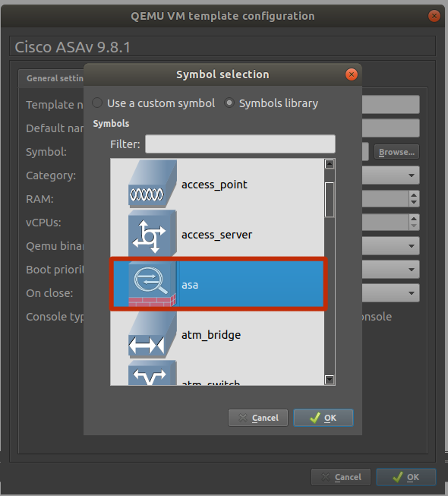Cancel the Symbol selection dialog
448x496 pixels.
point(258,418)
